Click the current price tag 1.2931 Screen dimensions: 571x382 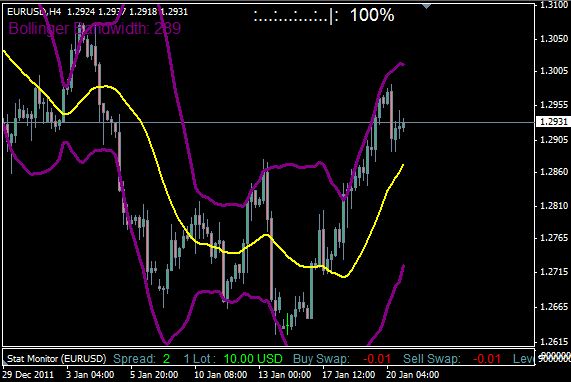(x=553, y=122)
